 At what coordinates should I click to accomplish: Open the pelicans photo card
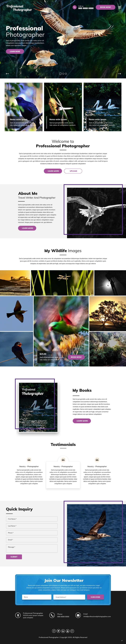[x=102, y=107]
